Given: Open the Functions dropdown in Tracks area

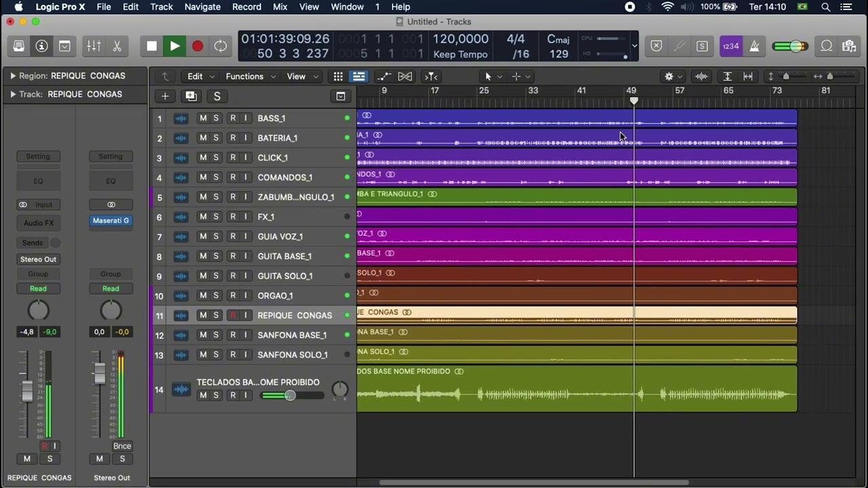Looking at the screenshot, I should coord(250,77).
